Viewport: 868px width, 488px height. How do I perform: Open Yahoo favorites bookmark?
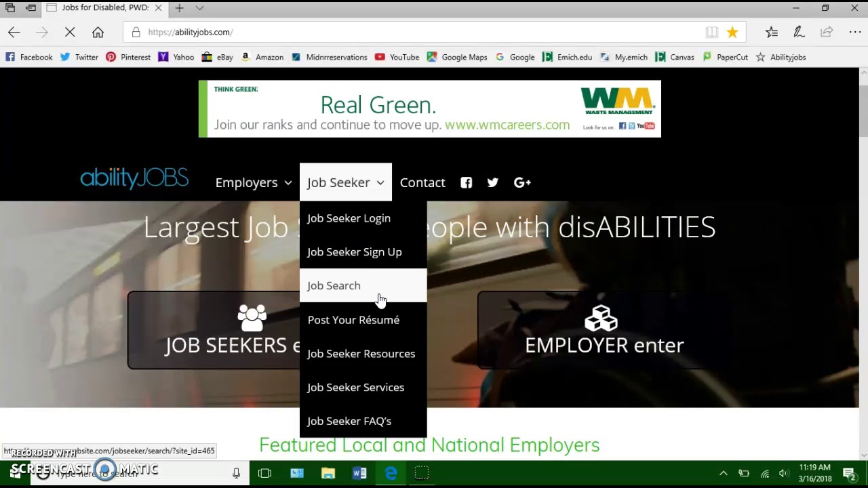click(176, 57)
